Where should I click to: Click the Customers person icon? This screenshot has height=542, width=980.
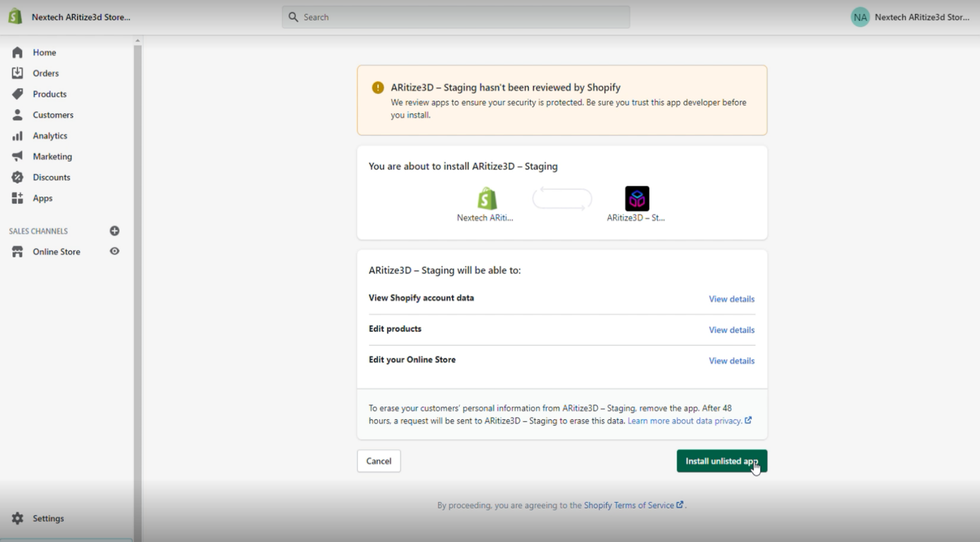pos(17,115)
